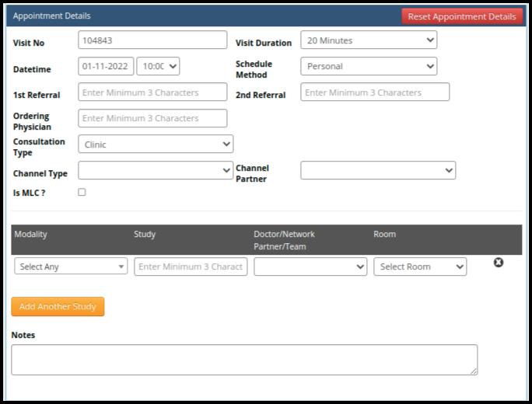
Task: Click the Modality column header
Action: point(31,234)
